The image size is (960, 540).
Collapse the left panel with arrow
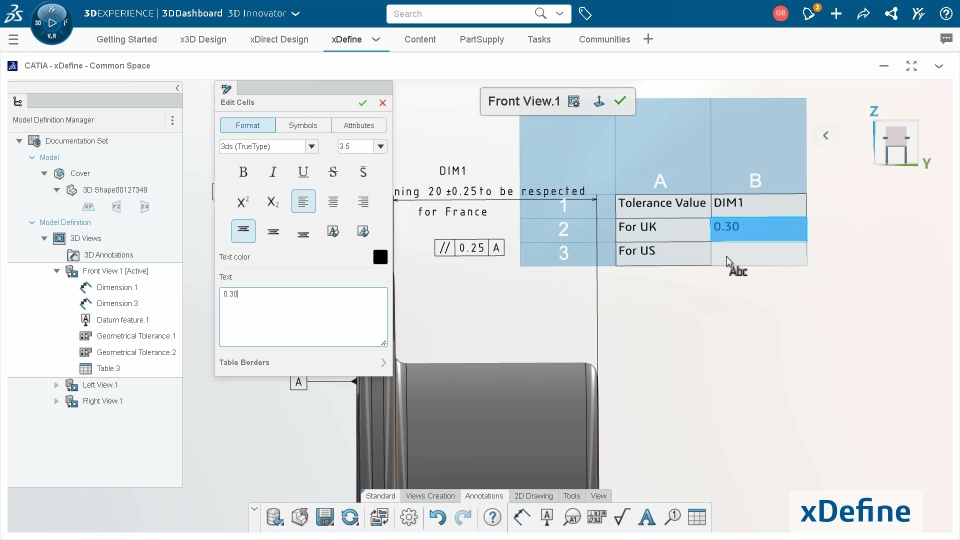click(x=178, y=88)
